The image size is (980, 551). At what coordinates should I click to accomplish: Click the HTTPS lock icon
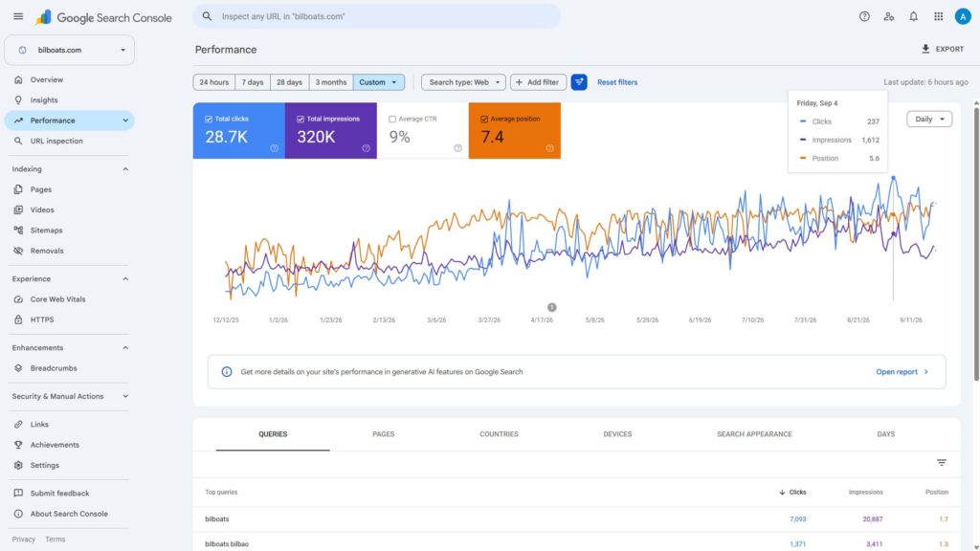tap(18, 320)
